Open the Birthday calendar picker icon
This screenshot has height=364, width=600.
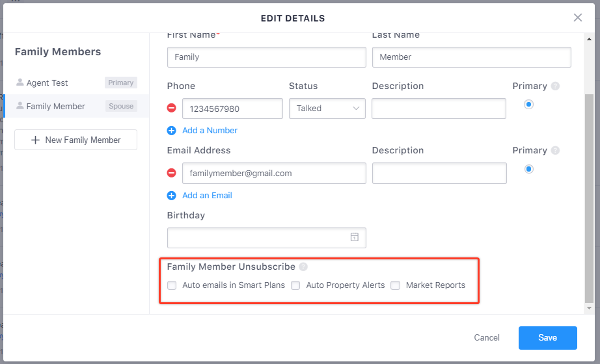pos(355,237)
